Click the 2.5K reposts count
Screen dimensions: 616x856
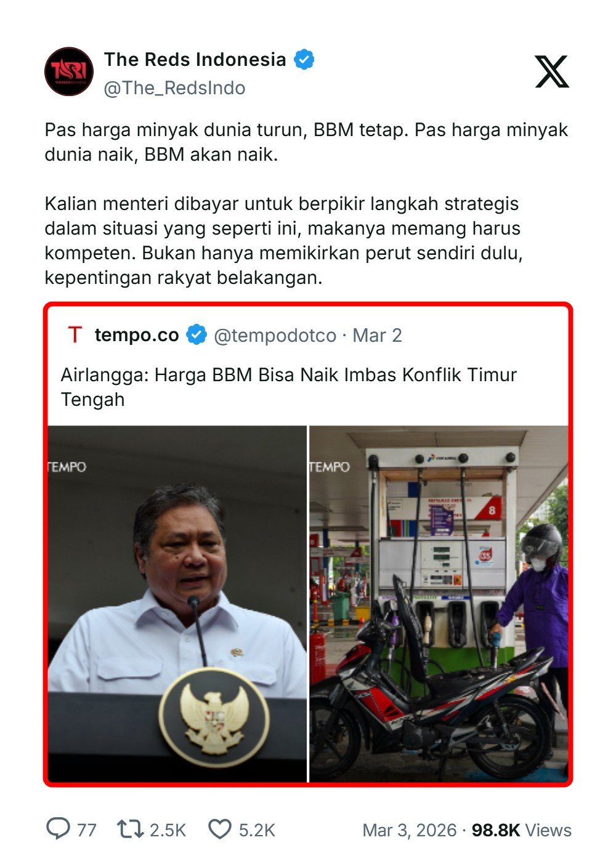tap(168, 830)
